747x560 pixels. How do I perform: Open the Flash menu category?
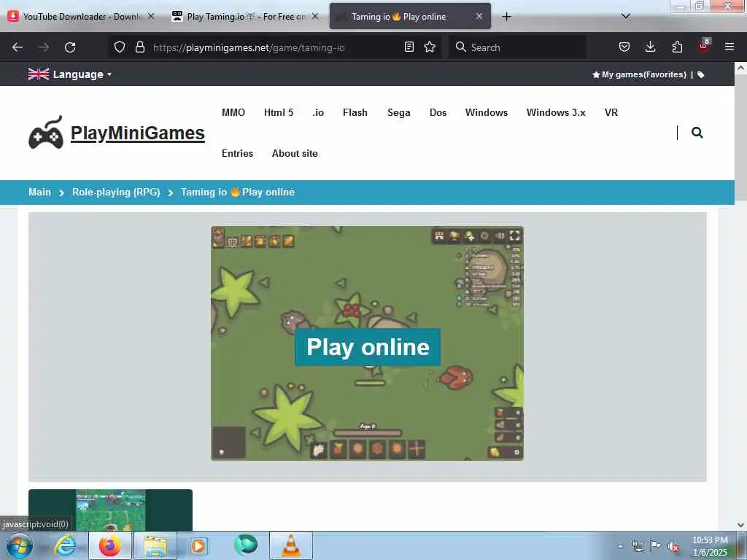[x=355, y=112]
